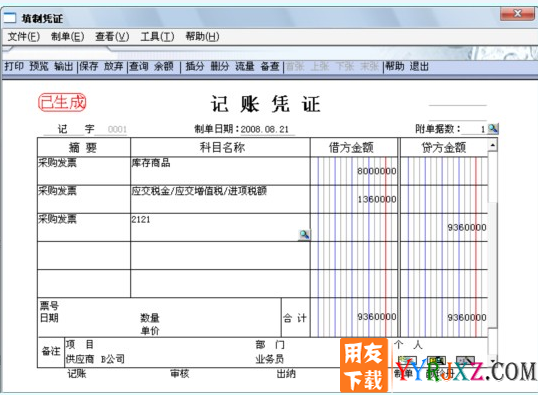Viewport: 538px width, 395px height.
Task: Click 余额 to view the balance
Action: click(x=164, y=66)
